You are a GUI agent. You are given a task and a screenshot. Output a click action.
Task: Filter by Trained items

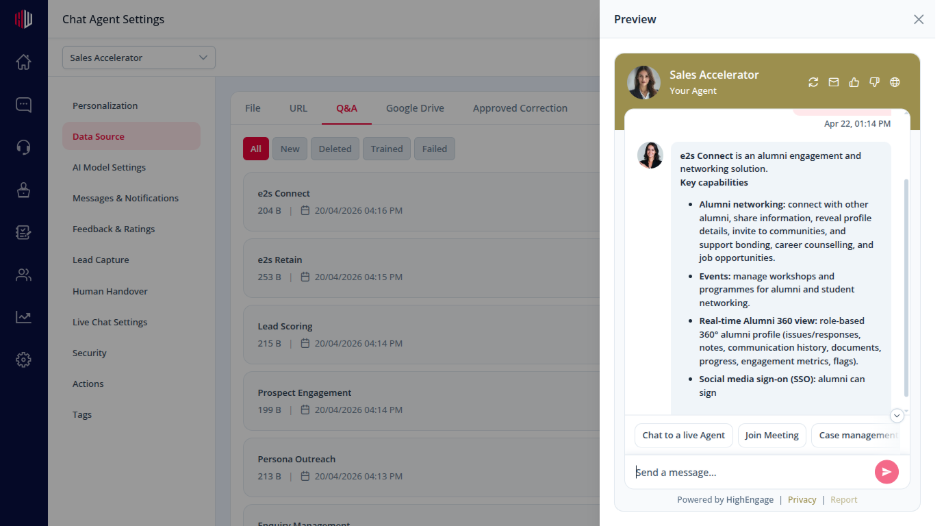pos(387,149)
